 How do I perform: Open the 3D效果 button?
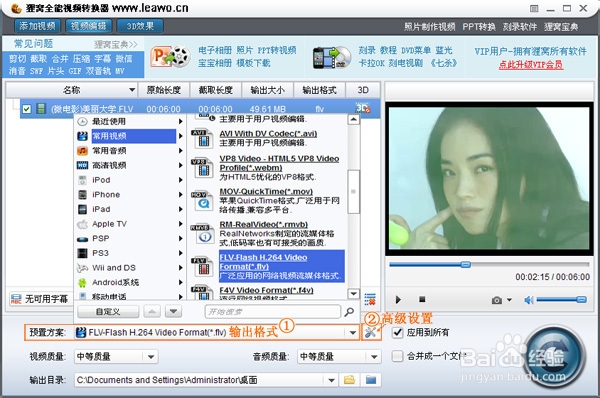click(x=140, y=26)
